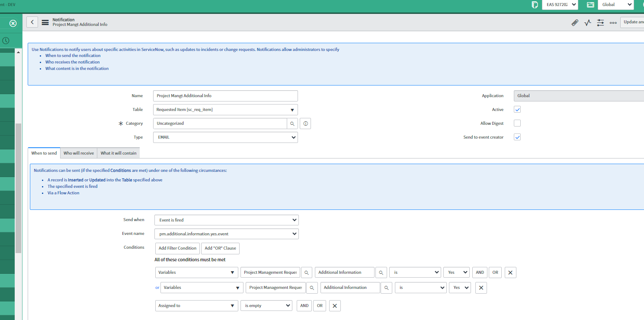Image resolution: width=644 pixels, height=320 pixels.
Task: Remove the Assigned to condition row
Action: click(335, 306)
